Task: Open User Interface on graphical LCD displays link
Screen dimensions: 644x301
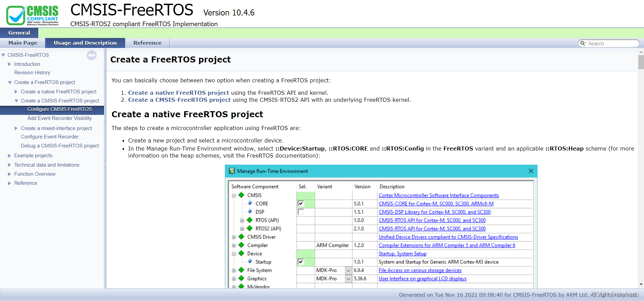Action: [x=423, y=278]
